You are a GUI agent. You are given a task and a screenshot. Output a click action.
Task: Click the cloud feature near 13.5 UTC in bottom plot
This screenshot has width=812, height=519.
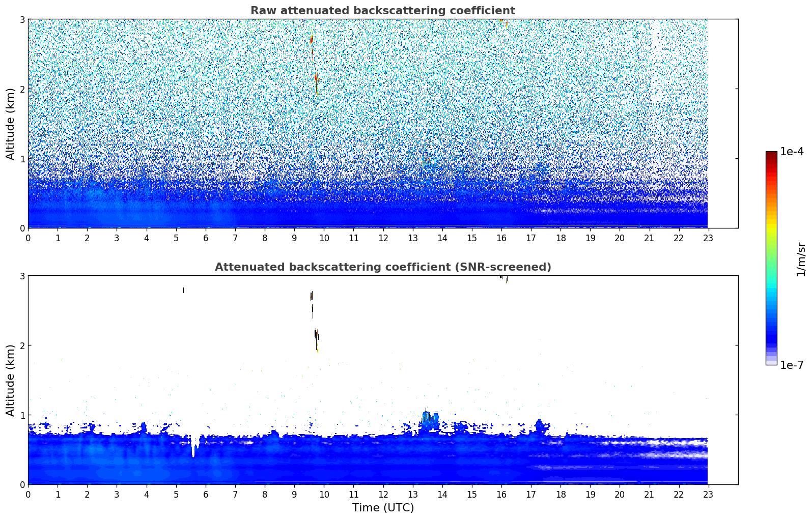point(429,421)
